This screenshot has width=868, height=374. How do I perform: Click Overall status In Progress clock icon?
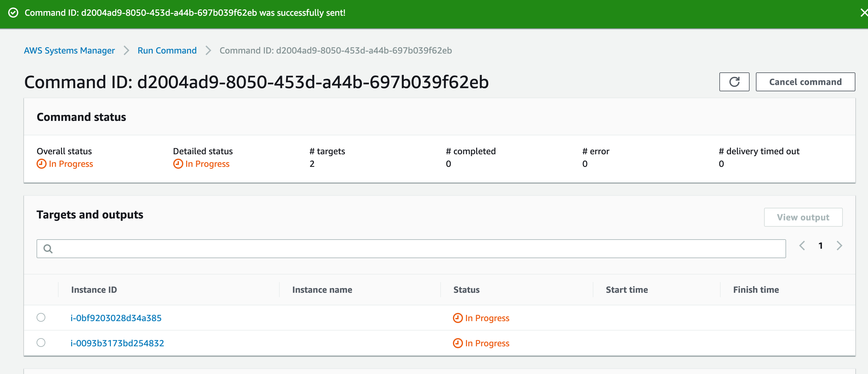pos(41,164)
